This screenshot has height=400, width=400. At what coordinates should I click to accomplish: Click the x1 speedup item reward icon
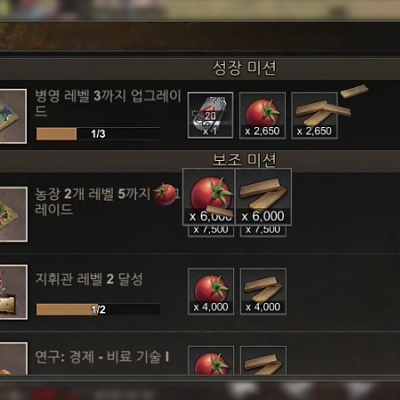tap(210, 115)
